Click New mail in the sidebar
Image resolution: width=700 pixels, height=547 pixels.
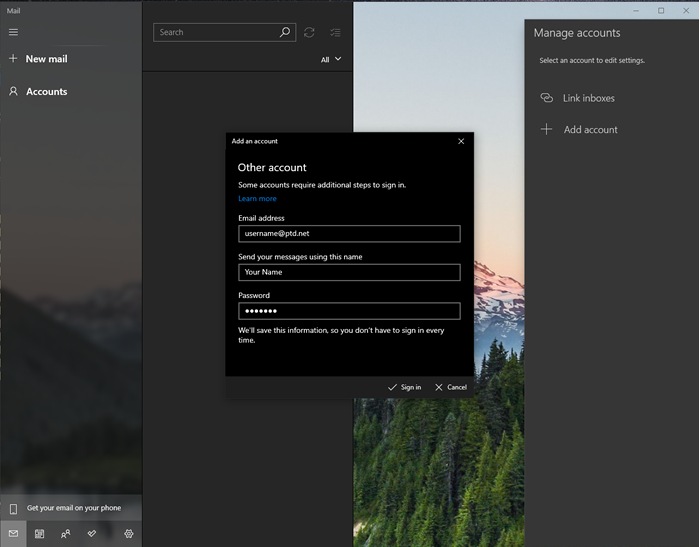[46, 59]
